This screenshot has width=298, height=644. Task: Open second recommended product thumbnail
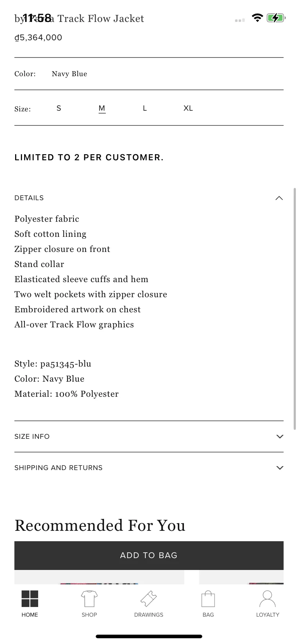click(x=241, y=577)
